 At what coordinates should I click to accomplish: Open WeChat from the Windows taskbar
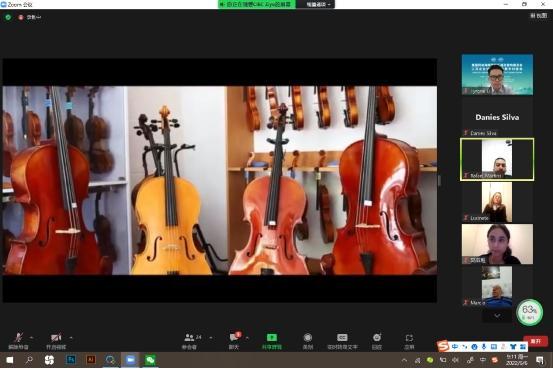click(150, 360)
